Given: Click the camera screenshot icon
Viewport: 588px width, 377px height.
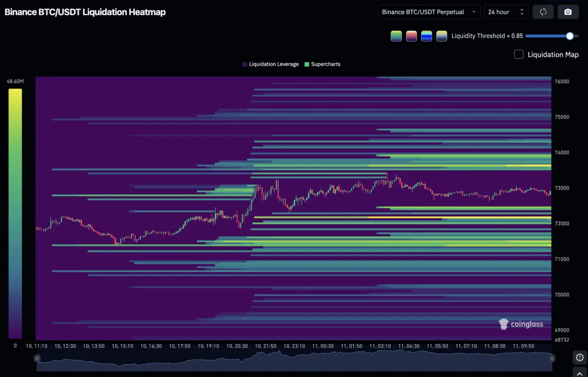Looking at the screenshot, I should point(568,11).
